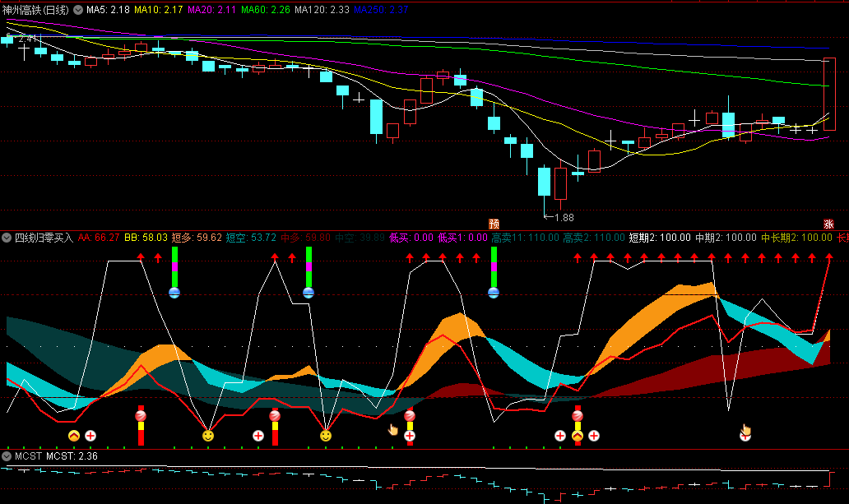Viewport: 849px width, 504px height.
Task: Click the leftmost red ball buy marker
Action: click(141, 416)
